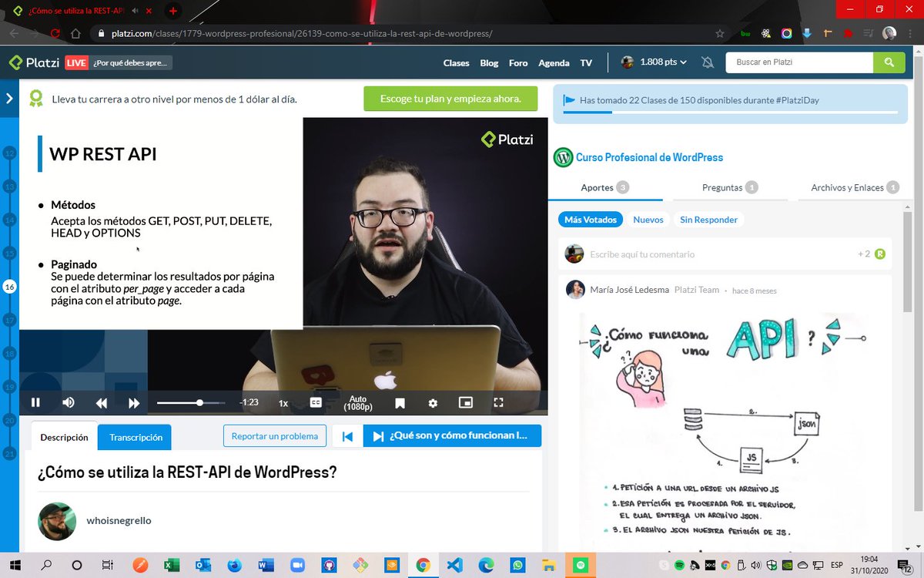Open the Descripción tab
This screenshot has height=578, width=924.
[64, 436]
